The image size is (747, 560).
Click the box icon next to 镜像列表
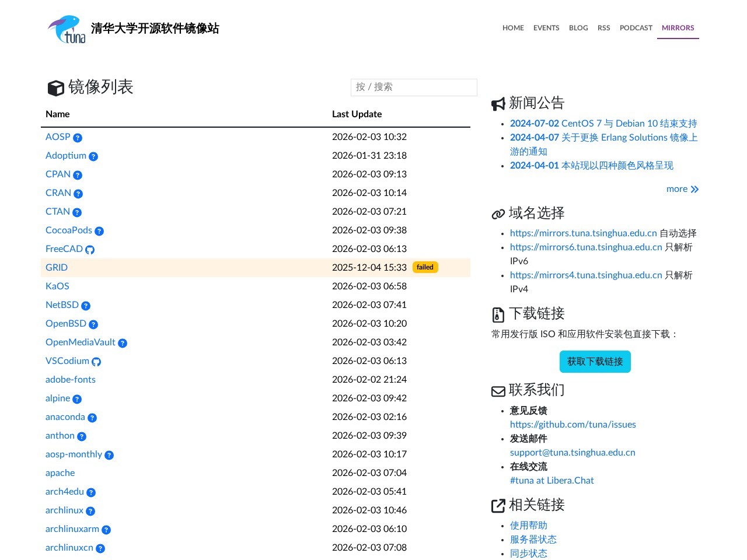55,88
